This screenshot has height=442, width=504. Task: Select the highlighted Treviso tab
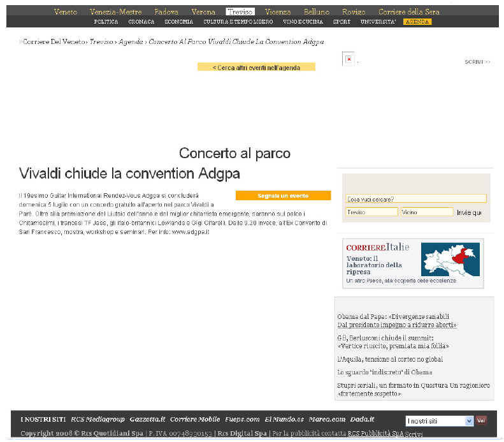[240, 12]
